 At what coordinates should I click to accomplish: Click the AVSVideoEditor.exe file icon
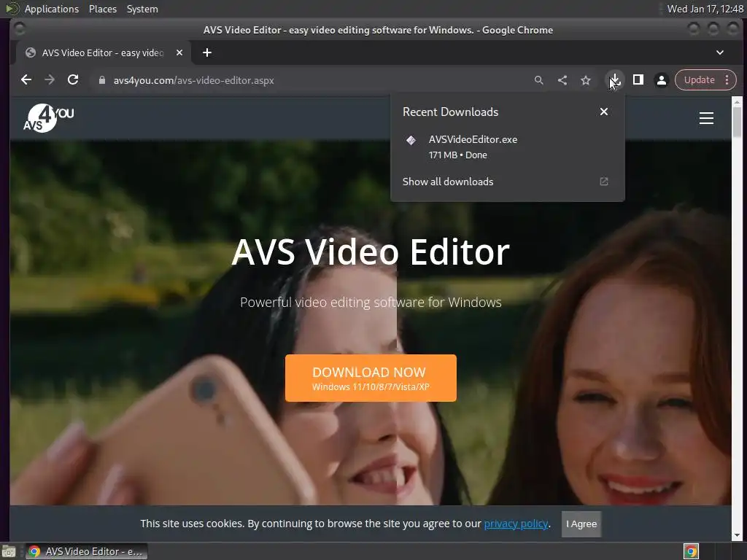[x=411, y=140]
